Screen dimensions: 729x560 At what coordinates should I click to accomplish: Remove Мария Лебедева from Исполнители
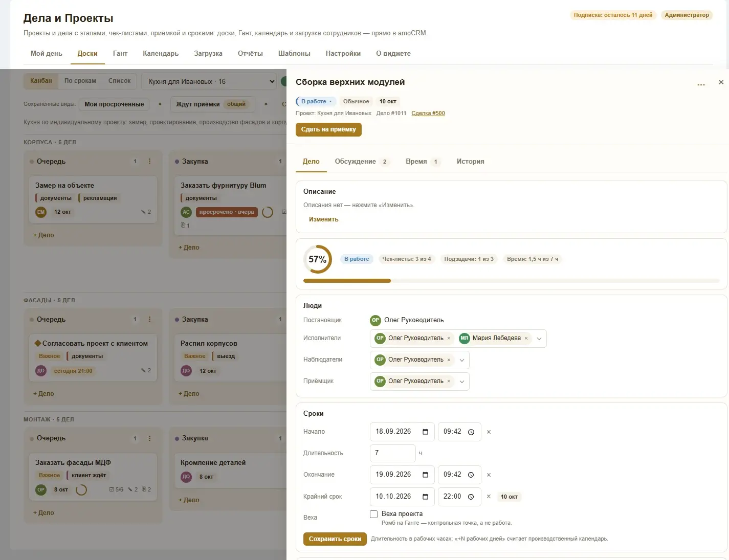(x=526, y=339)
